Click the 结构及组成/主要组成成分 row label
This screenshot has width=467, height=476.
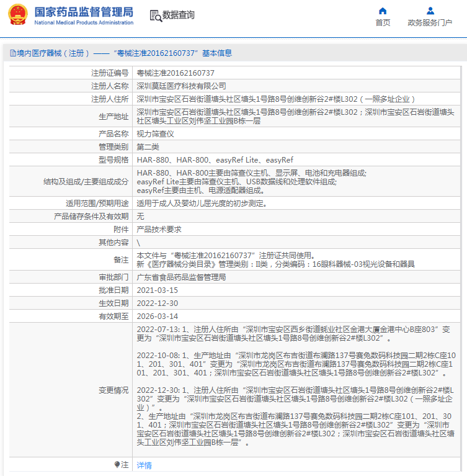point(86,182)
